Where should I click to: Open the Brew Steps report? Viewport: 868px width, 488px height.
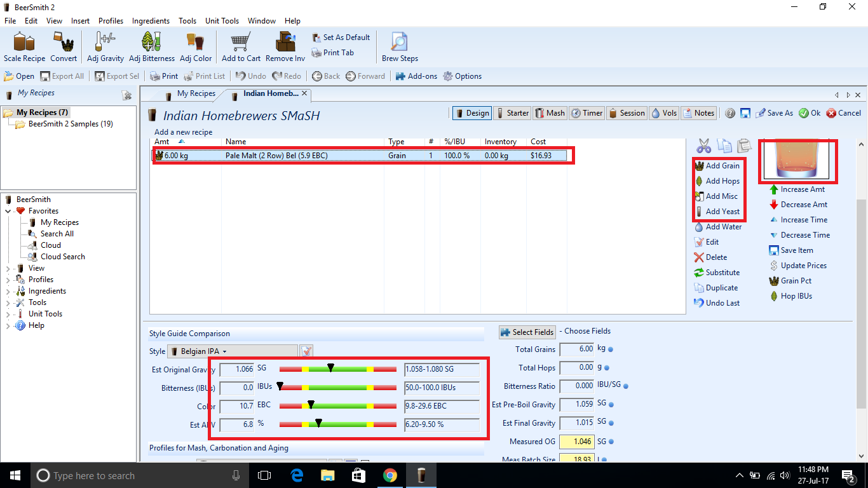coord(400,48)
